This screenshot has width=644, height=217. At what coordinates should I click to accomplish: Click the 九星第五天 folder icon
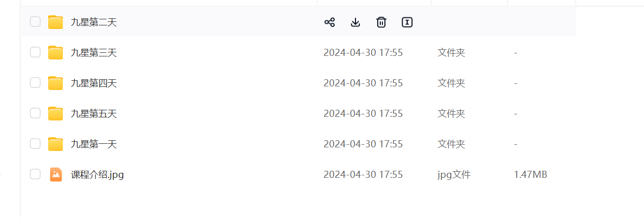(x=55, y=113)
